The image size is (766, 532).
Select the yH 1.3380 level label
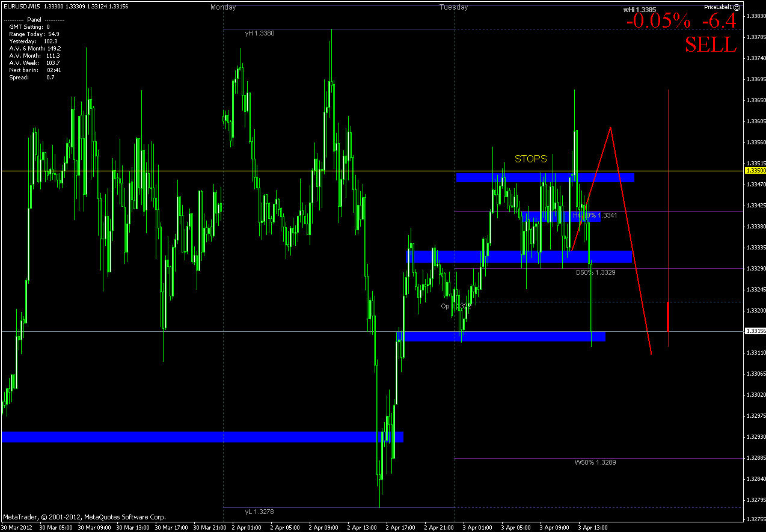pos(260,34)
